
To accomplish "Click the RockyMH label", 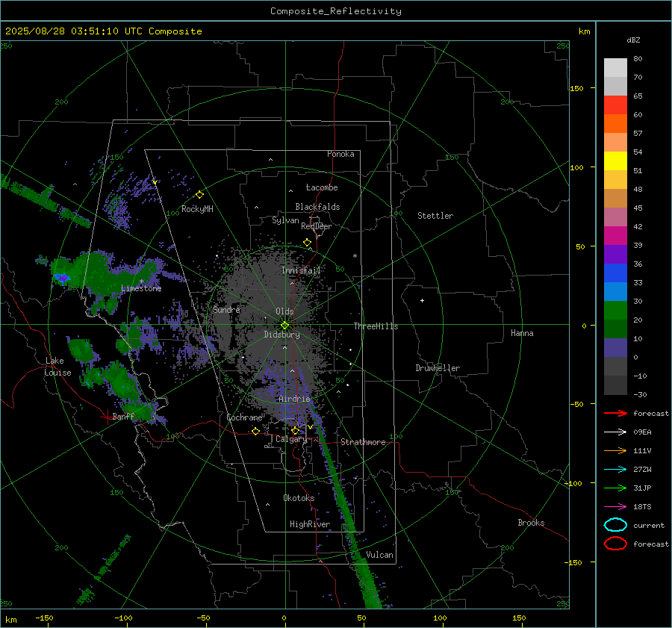I will click(197, 209).
